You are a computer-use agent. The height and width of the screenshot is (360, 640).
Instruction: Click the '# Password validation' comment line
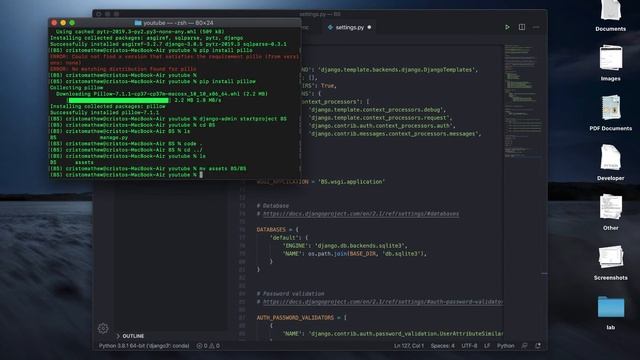click(x=290, y=293)
